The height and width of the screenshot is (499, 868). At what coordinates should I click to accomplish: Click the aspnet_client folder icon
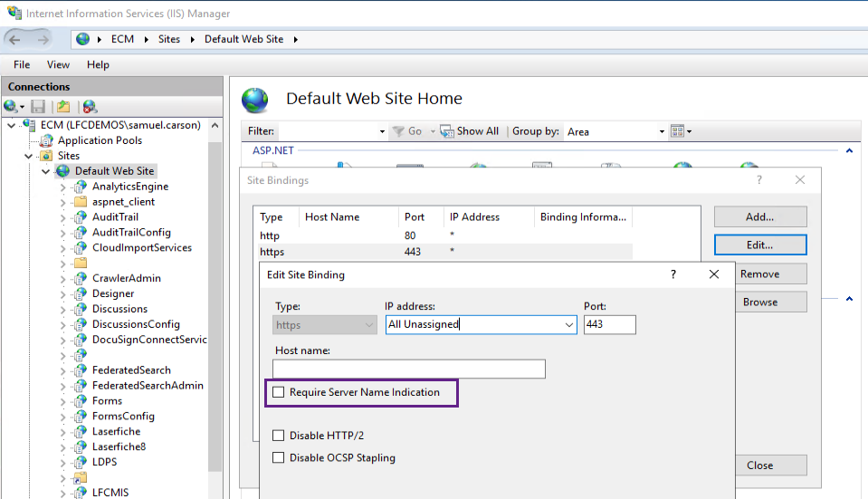81,202
